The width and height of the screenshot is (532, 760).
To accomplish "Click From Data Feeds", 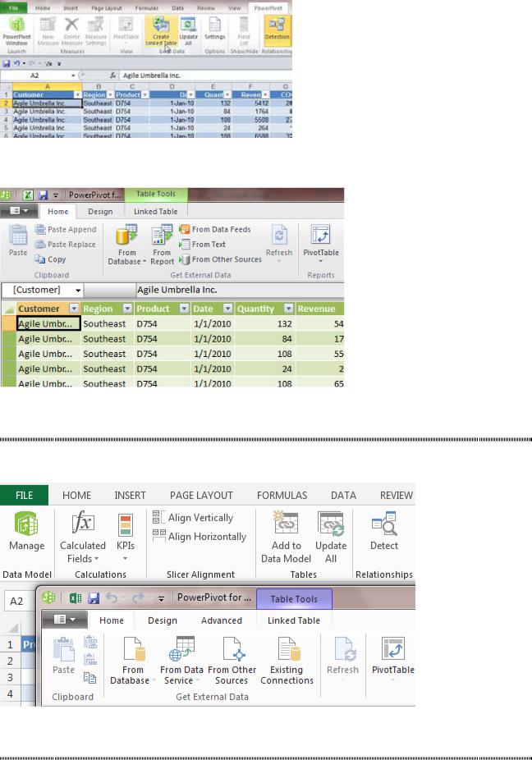I will [x=215, y=229].
